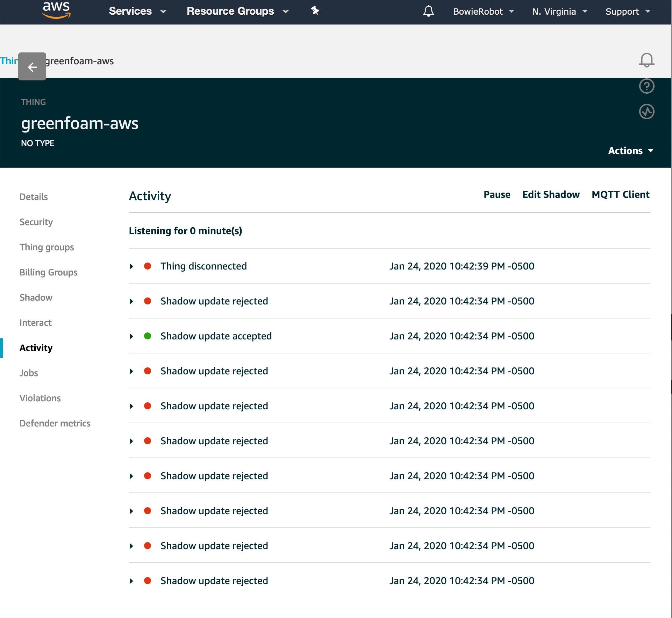This screenshot has width=672, height=618.
Task: Click the Shadow update accepted event text
Action: [x=216, y=336]
